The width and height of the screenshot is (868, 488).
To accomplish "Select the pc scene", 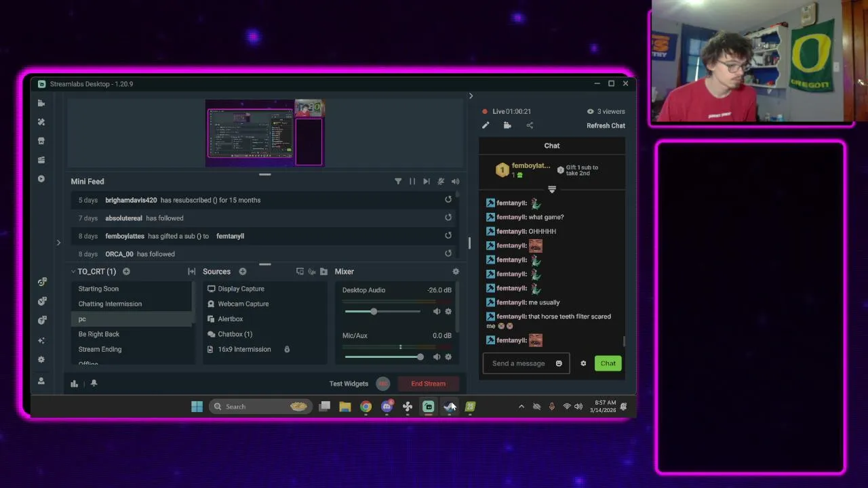I will 132,319.
